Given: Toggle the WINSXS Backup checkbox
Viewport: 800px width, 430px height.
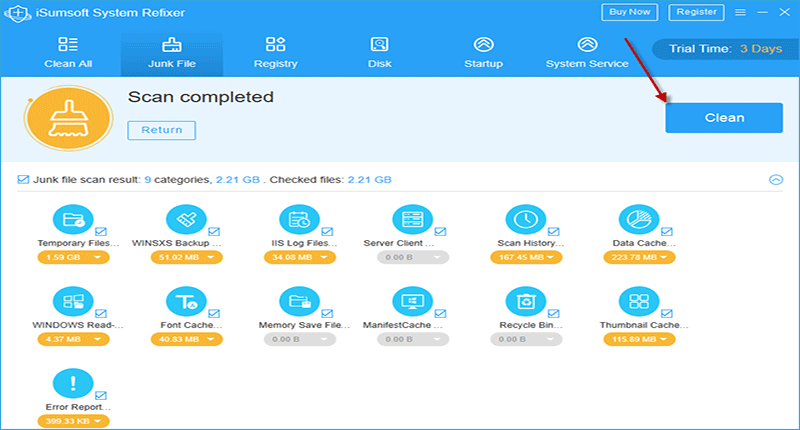Looking at the screenshot, I should tap(214, 232).
